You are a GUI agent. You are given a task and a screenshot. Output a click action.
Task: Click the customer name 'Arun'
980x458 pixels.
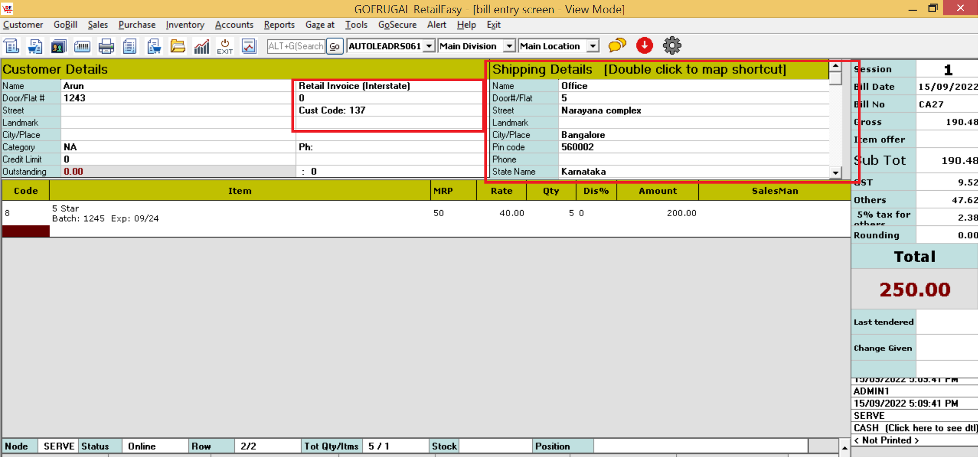tap(73, 86)
